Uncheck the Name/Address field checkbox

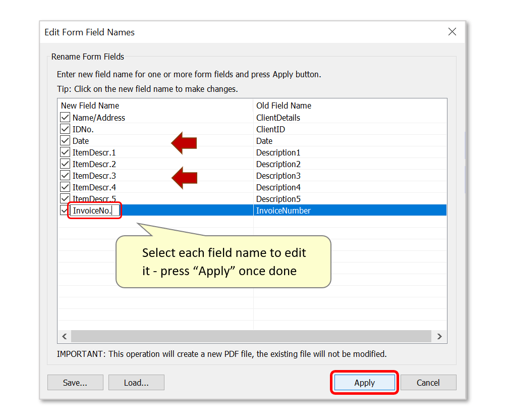65,117
